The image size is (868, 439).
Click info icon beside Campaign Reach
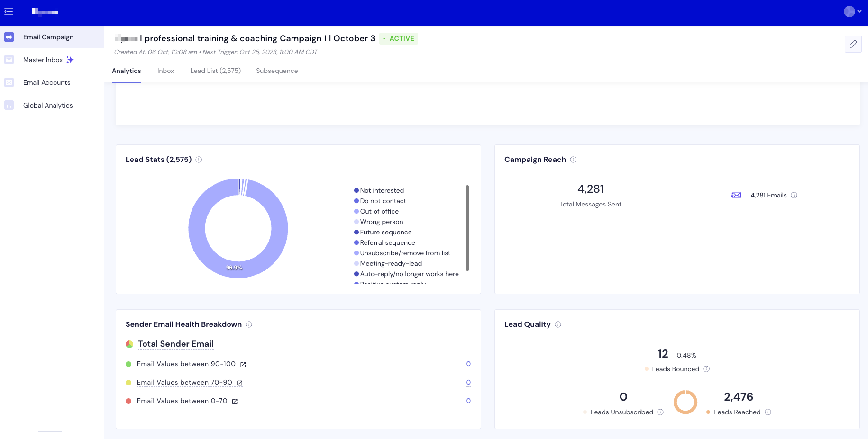tap(573, 160)
